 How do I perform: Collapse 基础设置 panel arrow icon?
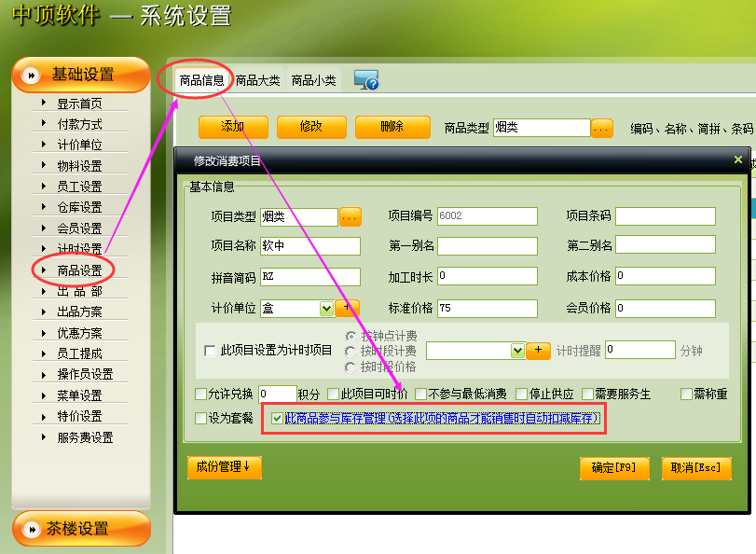point(32,75)
